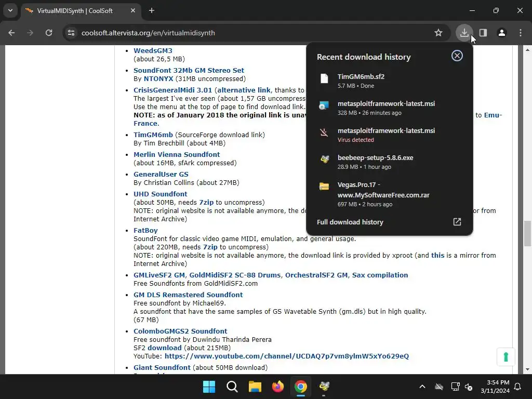Open GeneralUser GS link
The image size is (532, 399).
tap(161, 174)
